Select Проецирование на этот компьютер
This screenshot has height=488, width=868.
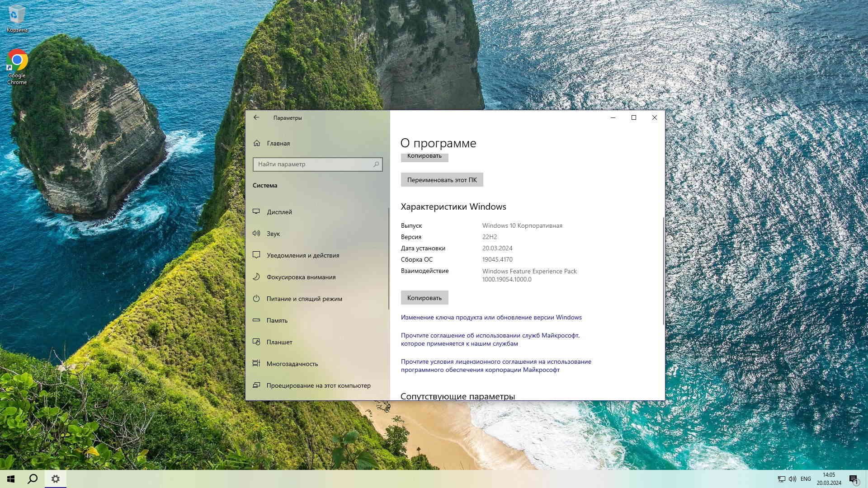click(x=318, y=385)
